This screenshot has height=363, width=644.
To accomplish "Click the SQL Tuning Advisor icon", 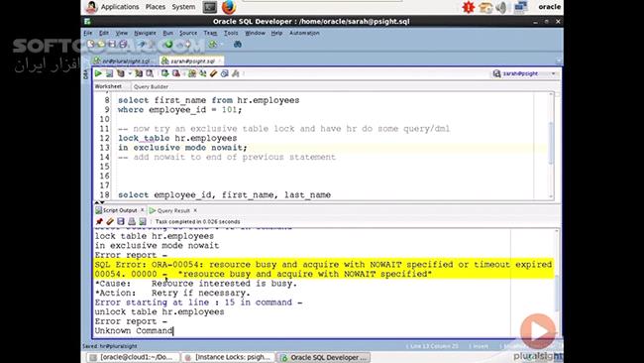I will coord(150,73).
